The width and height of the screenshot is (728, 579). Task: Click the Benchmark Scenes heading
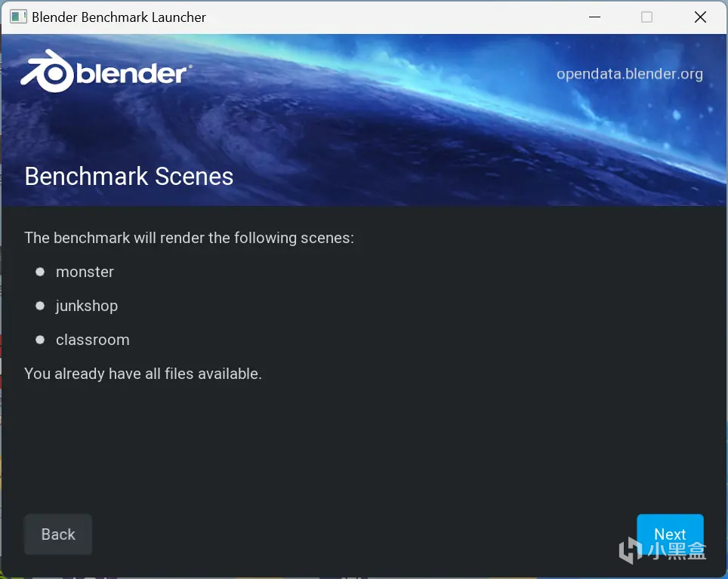click(129, 177)
